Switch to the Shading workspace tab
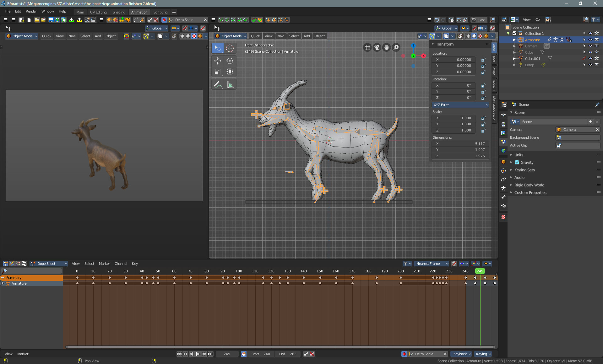Viewport: 603px width, 364px height. click(x=119, y=12)
